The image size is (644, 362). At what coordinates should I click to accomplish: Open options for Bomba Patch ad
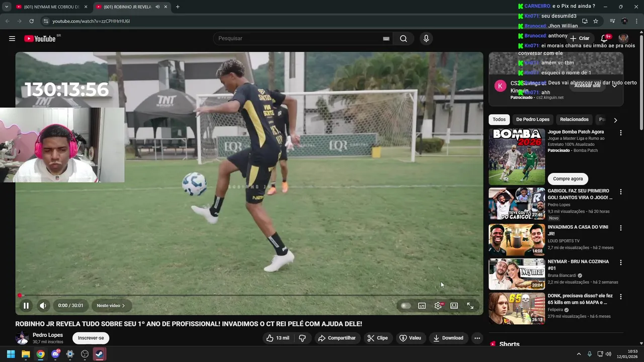(x=620, y=133)
